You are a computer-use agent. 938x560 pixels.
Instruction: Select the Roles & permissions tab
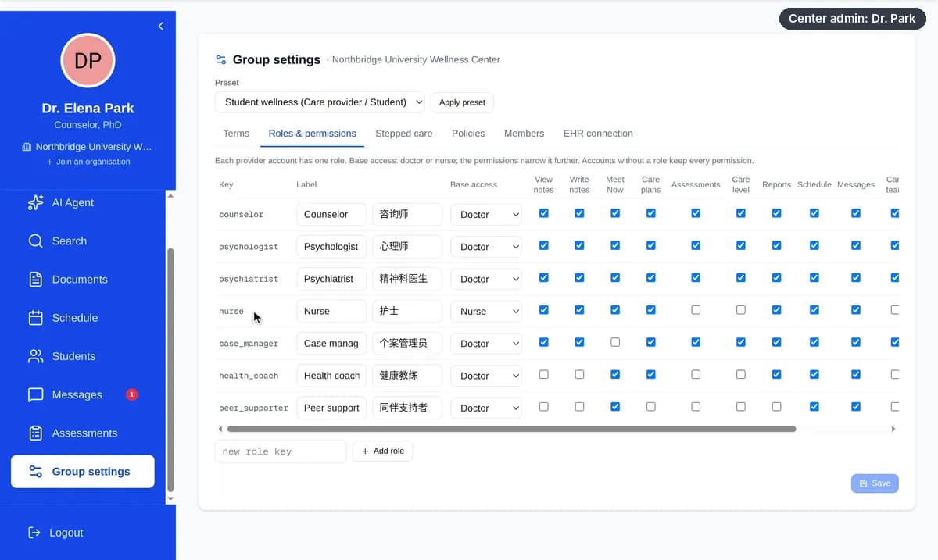point(312,134)
